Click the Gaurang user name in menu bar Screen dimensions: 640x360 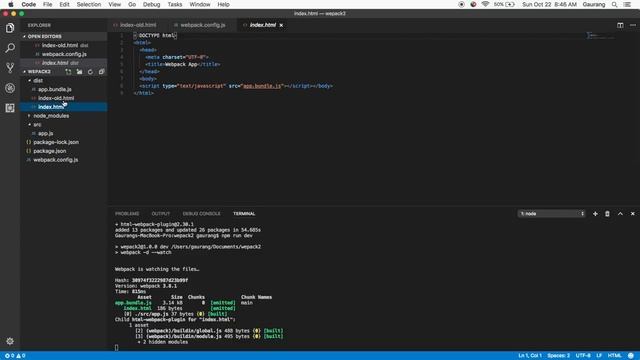click(593, 4)
